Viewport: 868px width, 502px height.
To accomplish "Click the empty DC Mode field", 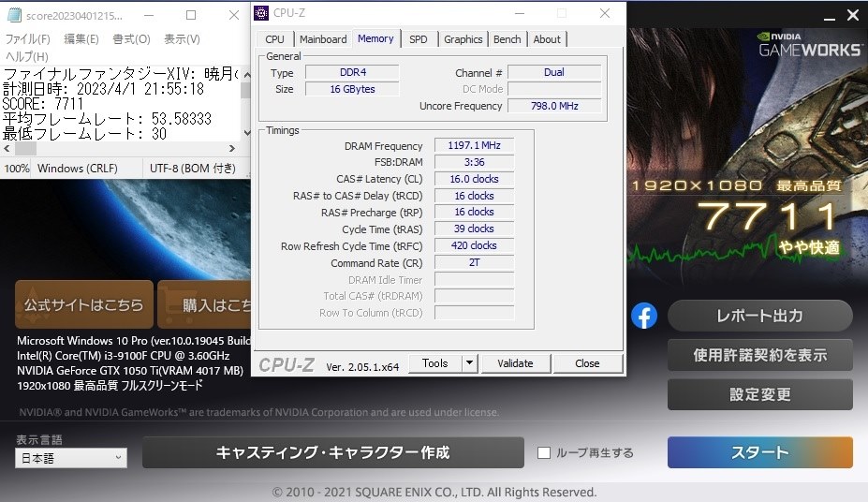I will point(554,89).
